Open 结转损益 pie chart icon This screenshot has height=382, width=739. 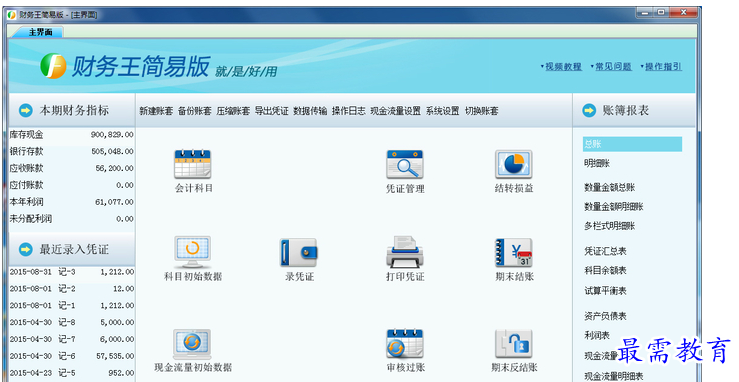pos(514,164)
